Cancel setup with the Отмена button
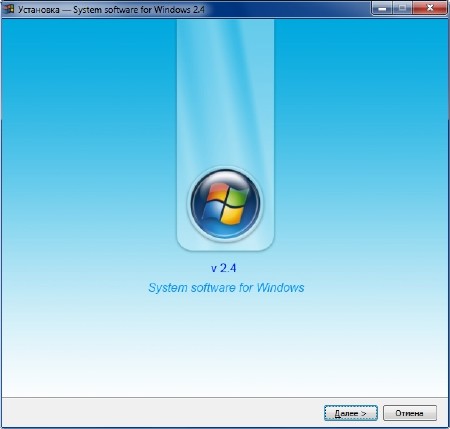The image size is (450, 429). (x=410, y=413)
